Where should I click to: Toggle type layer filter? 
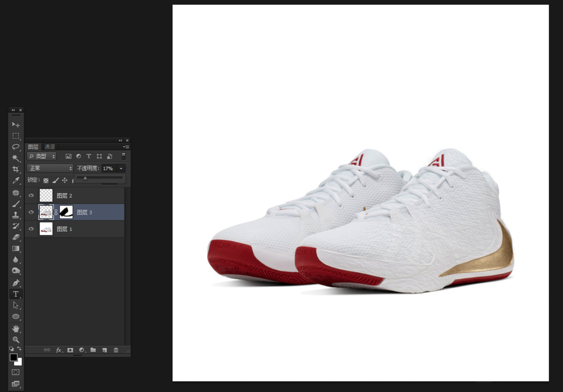coord(89,157)
